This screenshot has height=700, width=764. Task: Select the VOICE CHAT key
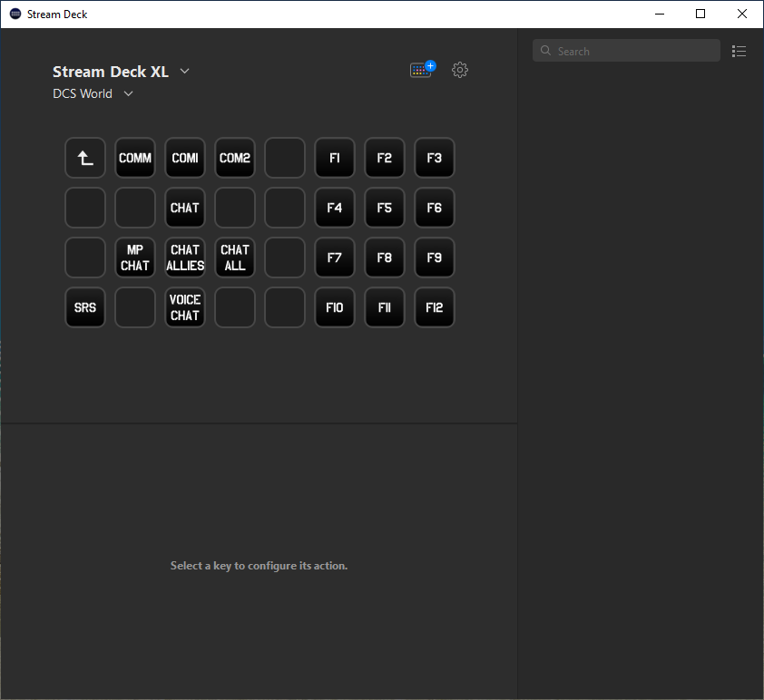185,307
